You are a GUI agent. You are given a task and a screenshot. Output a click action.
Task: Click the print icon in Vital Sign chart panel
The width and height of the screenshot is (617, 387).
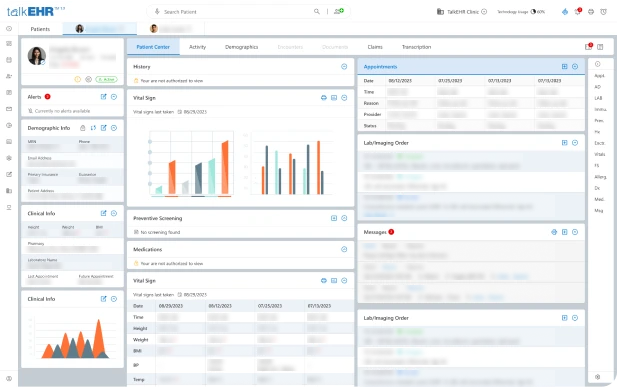point(323,98)
